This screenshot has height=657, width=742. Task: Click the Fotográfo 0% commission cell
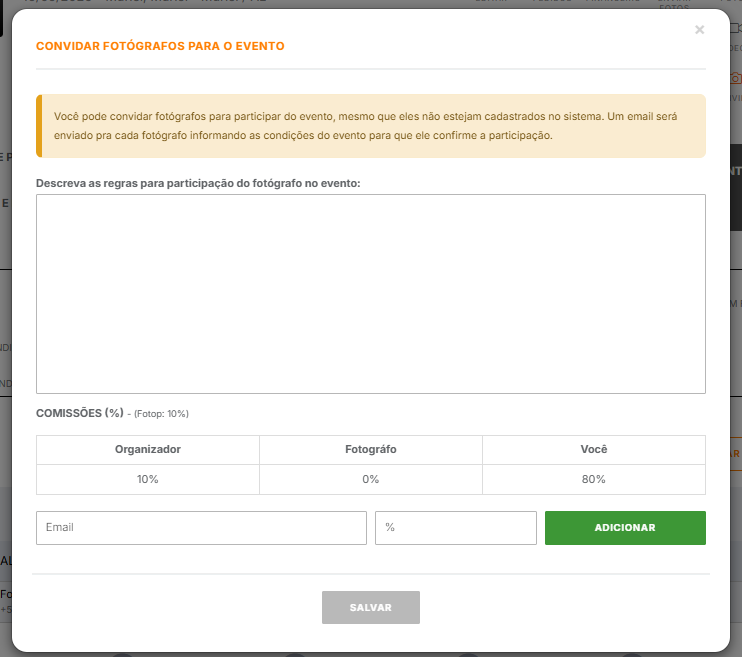click(370, 479)
